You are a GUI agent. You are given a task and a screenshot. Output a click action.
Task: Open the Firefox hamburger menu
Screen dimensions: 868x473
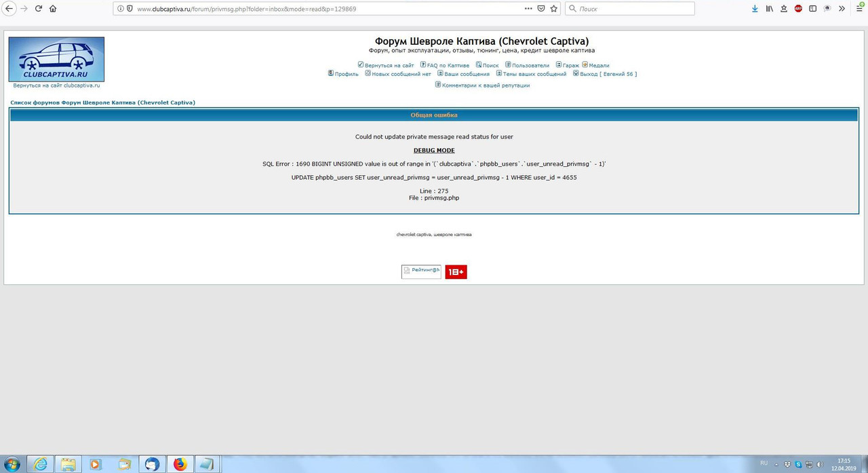pos(859,9)
